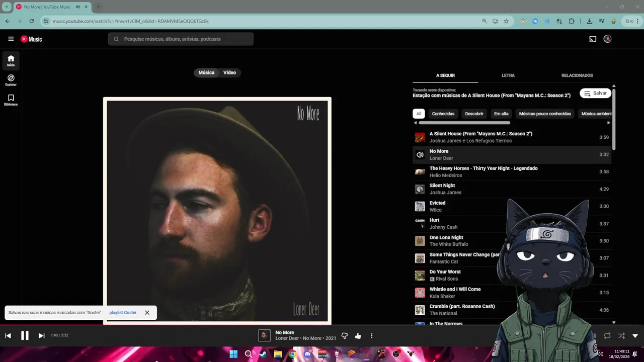The height and width of the screenshot is (362, 644).
Task: Open Biblioteca in the sidebar
Action: point(11,100)
